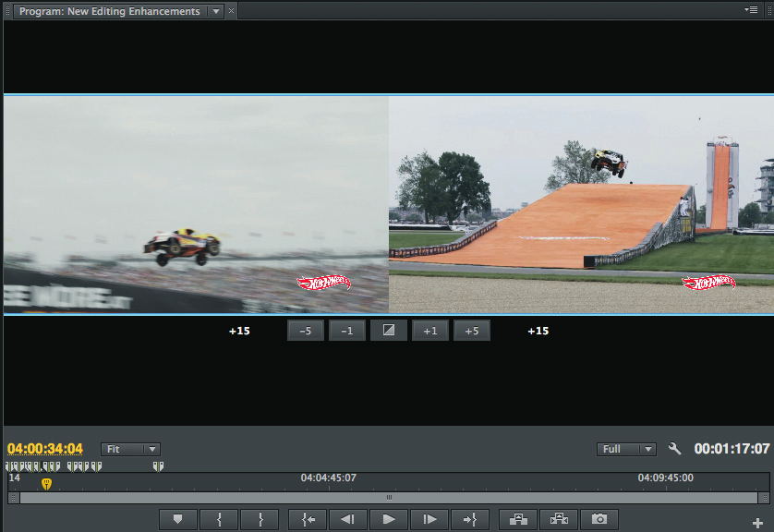774x532 pixels.
Task: Trim forward one frame with +1 button
Action: [429, 331]
